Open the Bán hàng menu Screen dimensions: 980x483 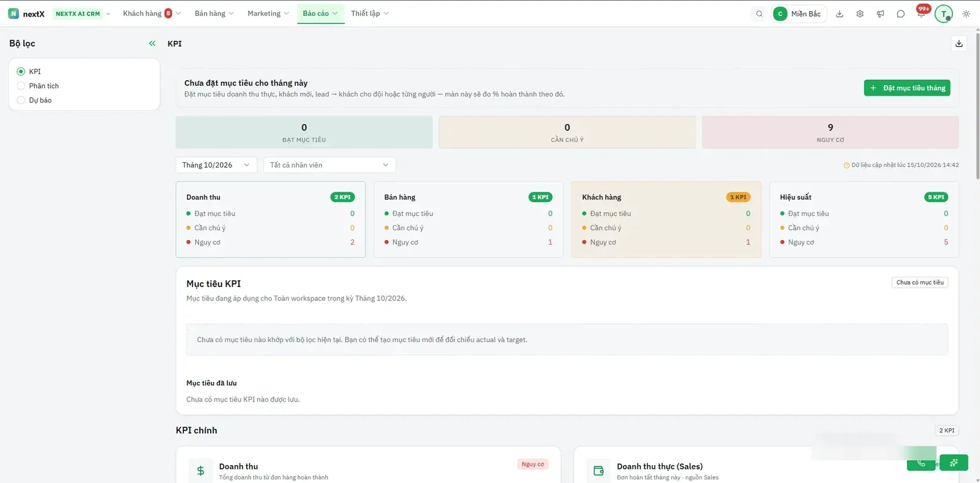point(214,13)
